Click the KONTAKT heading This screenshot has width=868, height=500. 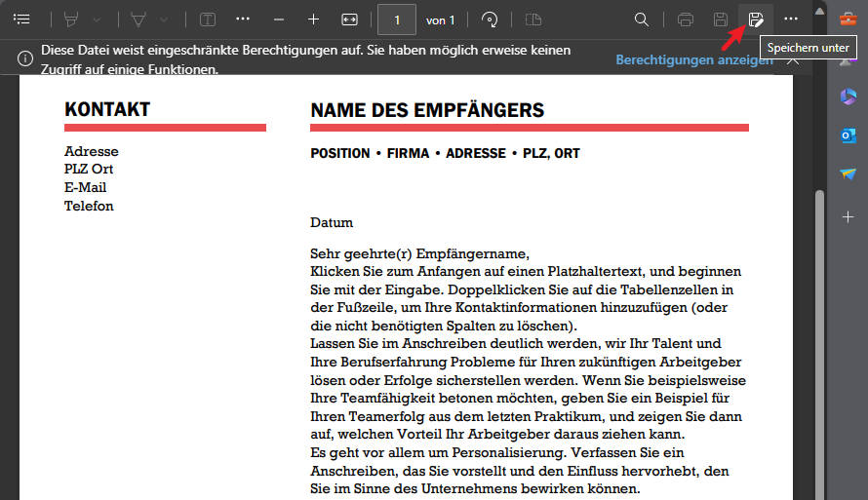pyautogui.click(x=107, y=109)
